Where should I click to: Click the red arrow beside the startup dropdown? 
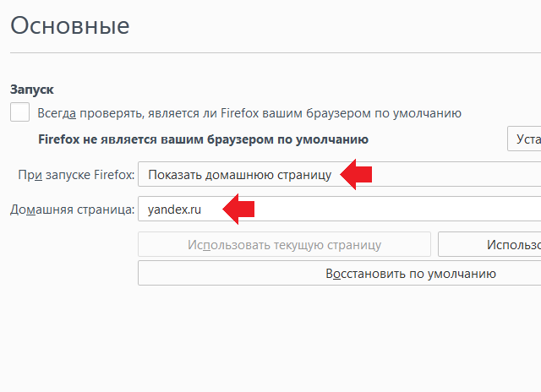[357, 175]
